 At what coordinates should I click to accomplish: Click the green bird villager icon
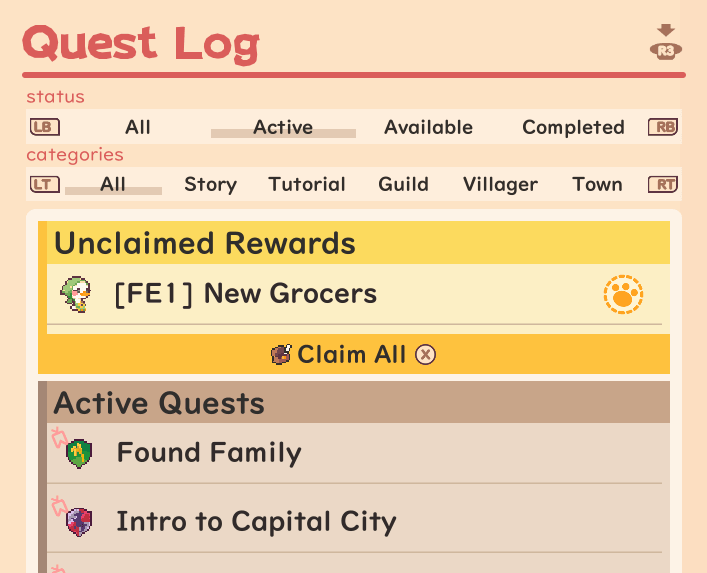[x=75, y=294]
